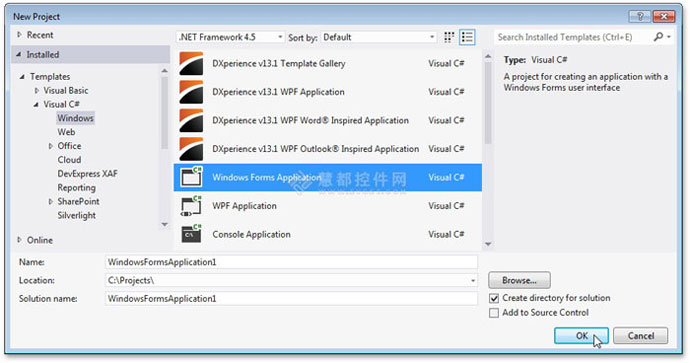Select the Windows tree item
The height and width of the screenshot is (363, 690).
click(75, 118)
